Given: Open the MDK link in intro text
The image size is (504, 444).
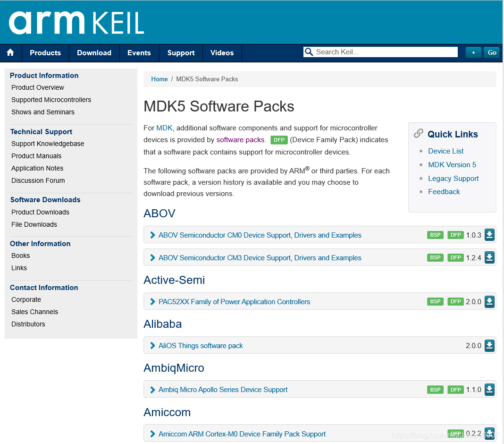Looking at the screenshot, I should click(x=164, y=128).
